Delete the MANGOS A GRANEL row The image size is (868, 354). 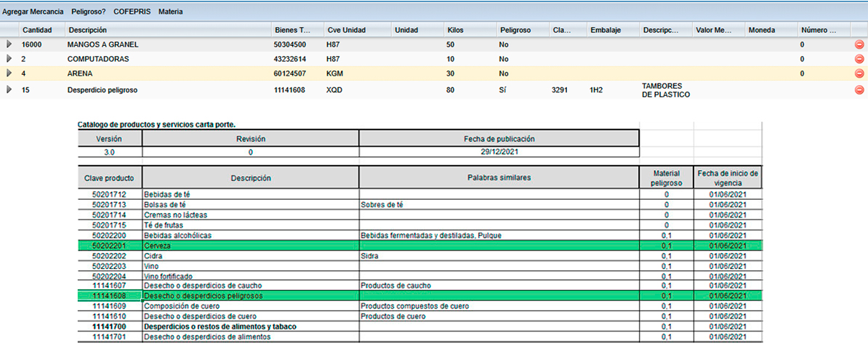click(x=859, y=45)
